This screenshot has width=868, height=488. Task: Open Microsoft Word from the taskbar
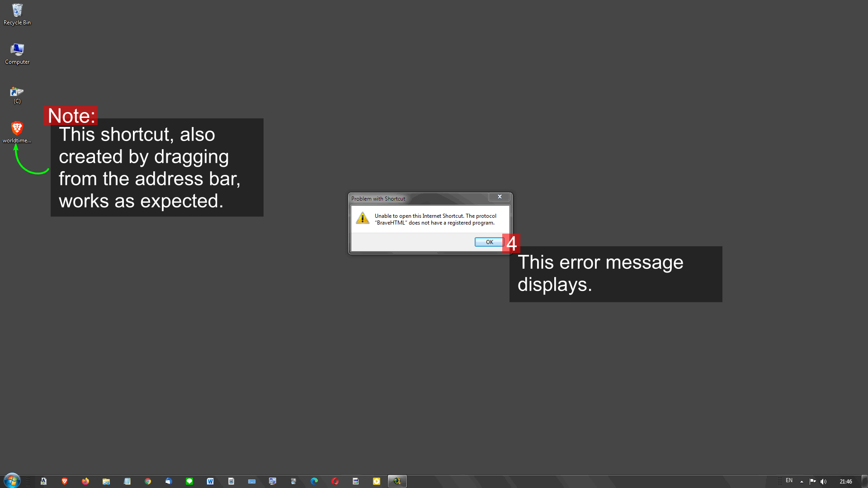[x=210, y=481]
